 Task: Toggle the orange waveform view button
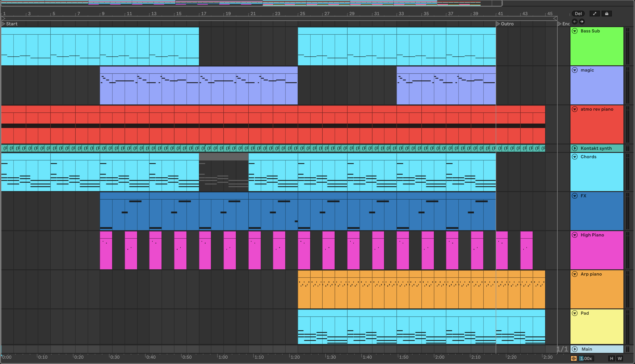[574, 358]
